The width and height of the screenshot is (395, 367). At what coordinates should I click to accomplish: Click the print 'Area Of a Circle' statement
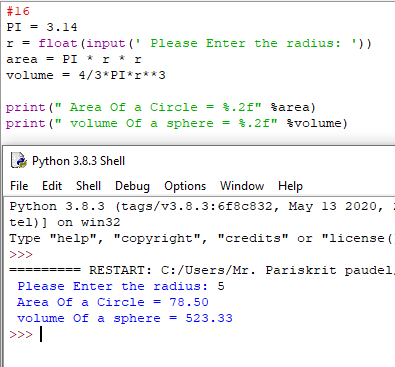tap(161, 107)
